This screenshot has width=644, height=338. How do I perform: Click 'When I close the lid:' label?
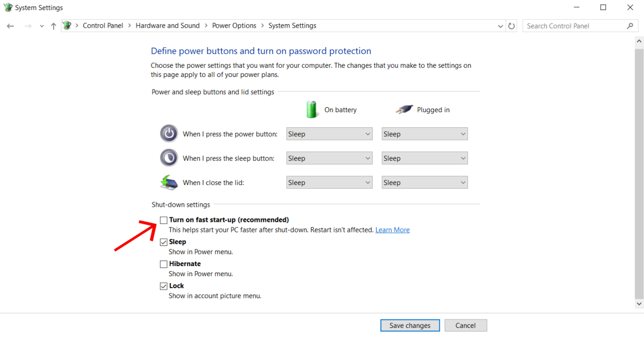[213, 183]
